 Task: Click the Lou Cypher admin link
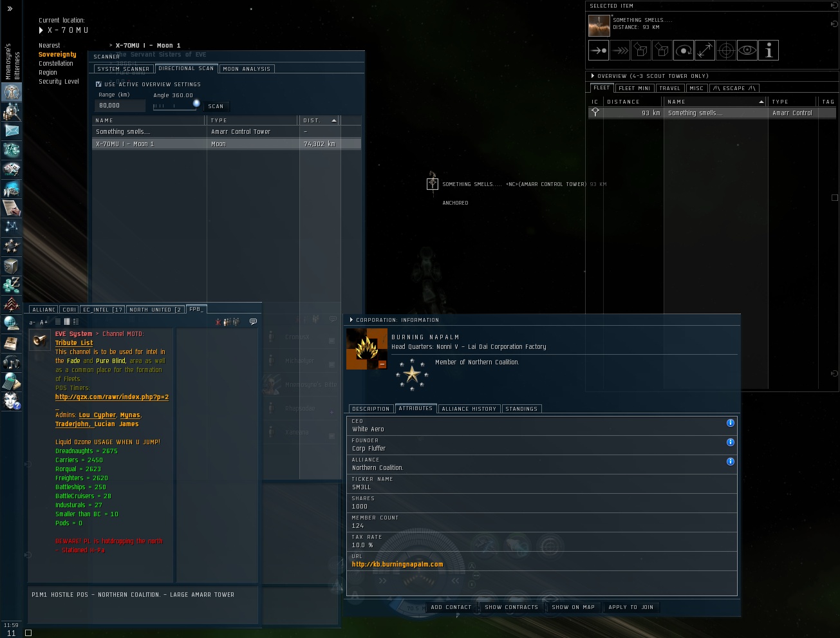pyautogui.click(x=98, y=415)
